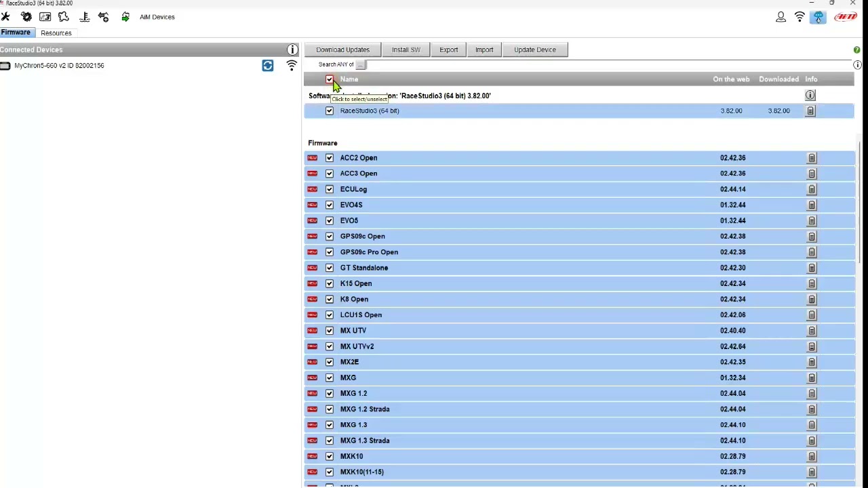Open info document for K8 Open
The width and height of the screenshot is (868, 488).
tap(812, 299)
